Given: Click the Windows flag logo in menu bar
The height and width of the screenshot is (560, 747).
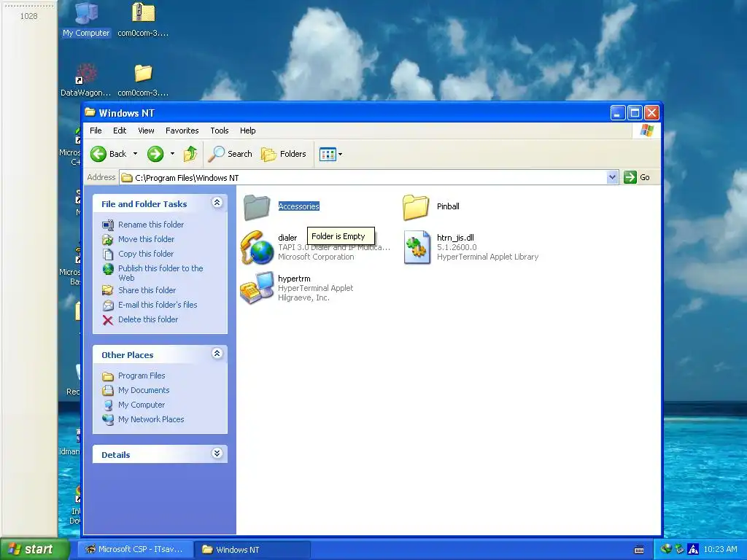Looking at the screenshot, I should coord(647,131).
